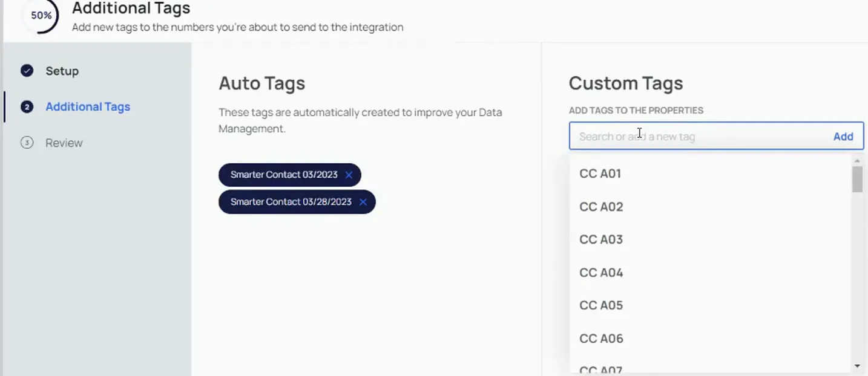The image size is (868, 376).
Task: Remove the Smarter Contact 03/28/2023 tag
Action: click(363, 202)
